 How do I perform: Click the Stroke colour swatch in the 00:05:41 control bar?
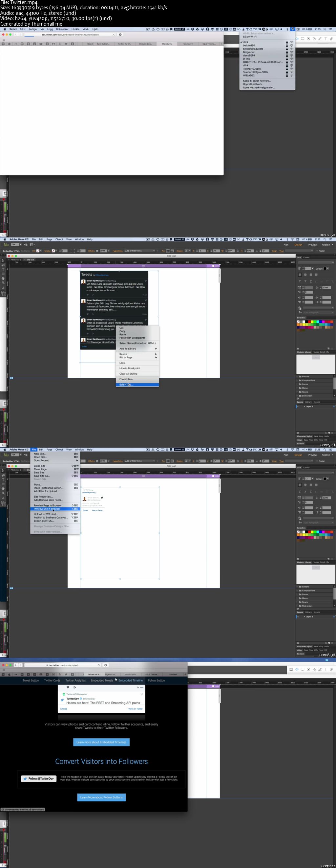pyautogui.click(x=53, y=251)
